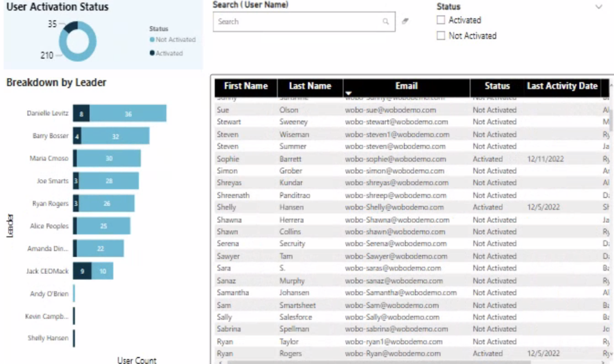Click Ryan Rogers bar segment showing 26

pos(107,203)
